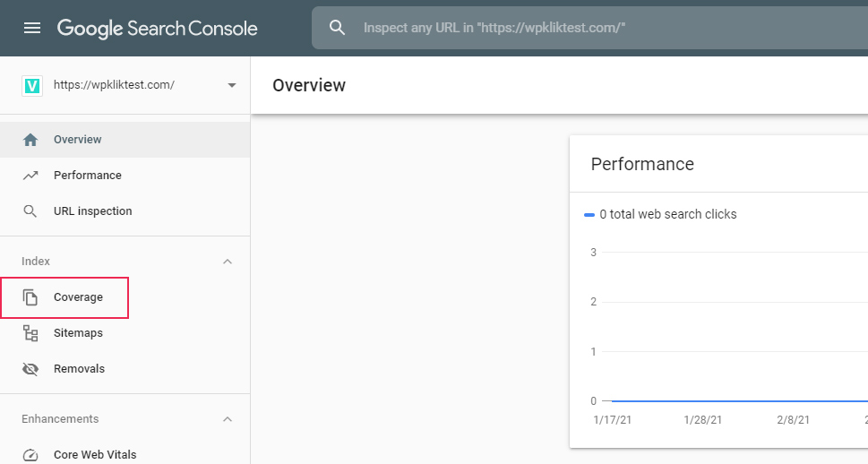The width and height of the screenshot is (868, 464).
Task: Click the Performance trend arrow icon
Action: (x=30, y=176)
